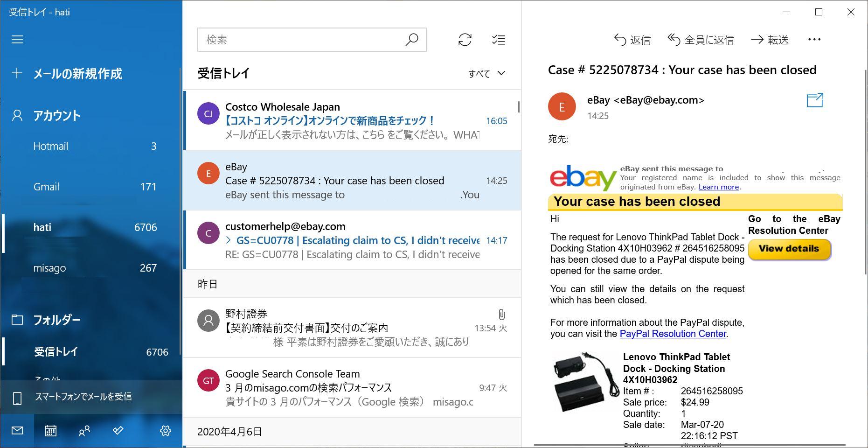Click the 2020年4月6日 date group header

(352, 432)
